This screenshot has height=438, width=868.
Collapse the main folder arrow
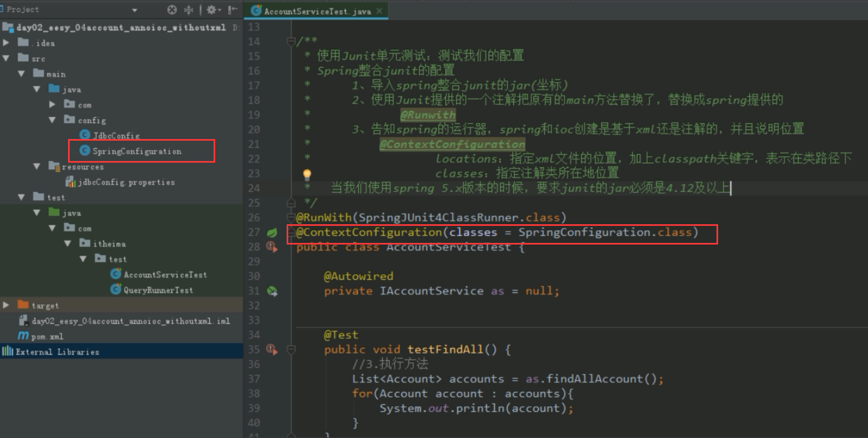point(21,73)
